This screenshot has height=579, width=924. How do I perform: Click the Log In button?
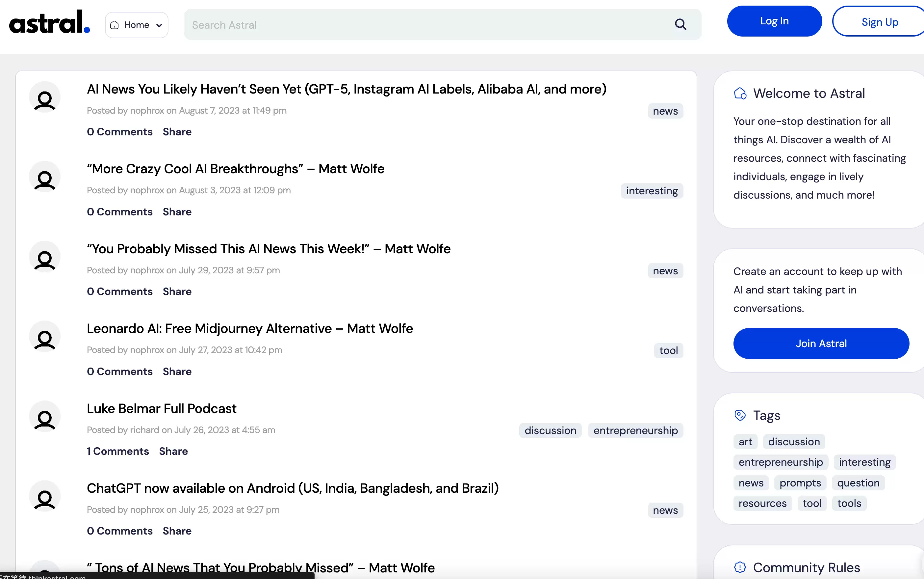(x=774, y=21)
